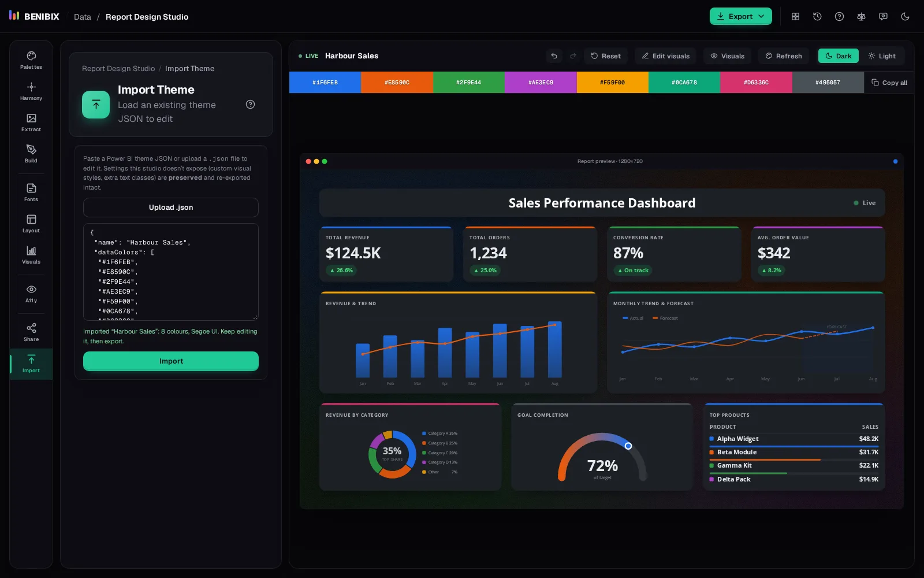The height and width of the screenshot is (578, 924).
Task: Open the Extract image tool
Action: (31, 123)
